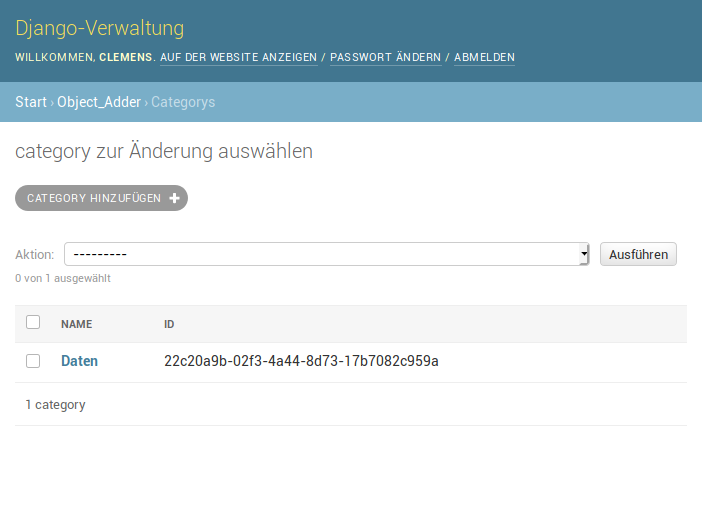Open the Daten category entry
The width and height of the screenshot is (702, 530).
click(x=79, y=361)
